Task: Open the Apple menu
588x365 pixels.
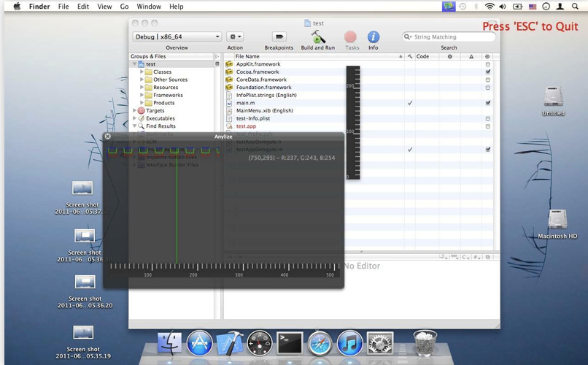Action: coord(17,7)
